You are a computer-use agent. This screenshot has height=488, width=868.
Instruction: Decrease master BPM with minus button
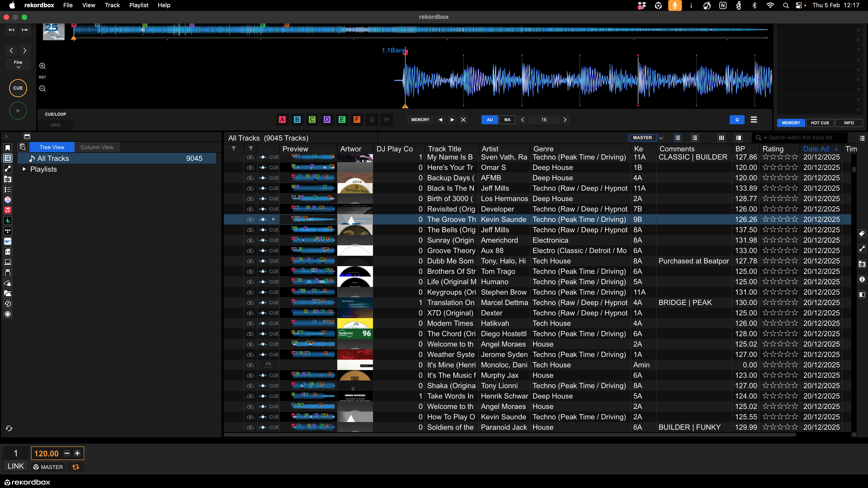coord(67,453)
